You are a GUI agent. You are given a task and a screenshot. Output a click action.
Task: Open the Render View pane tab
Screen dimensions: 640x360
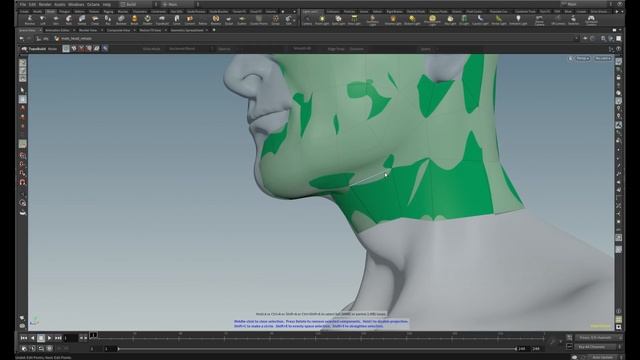[x=88, y=30]
